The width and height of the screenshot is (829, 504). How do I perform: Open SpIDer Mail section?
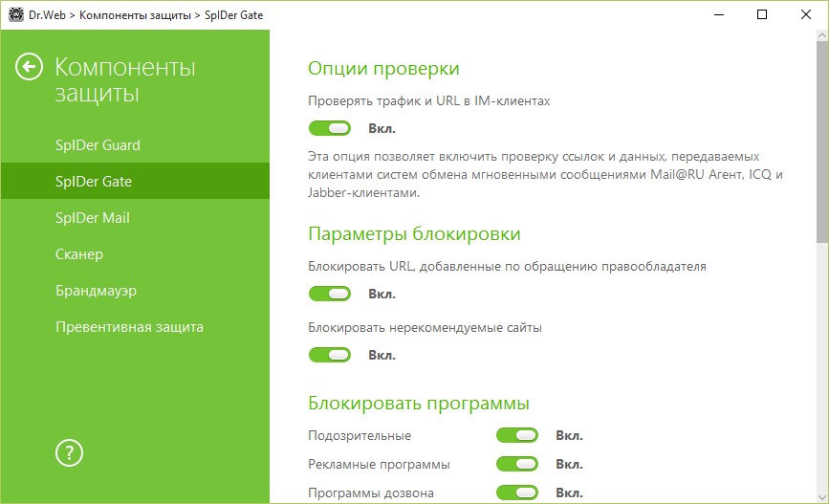[x=136, y=218]
